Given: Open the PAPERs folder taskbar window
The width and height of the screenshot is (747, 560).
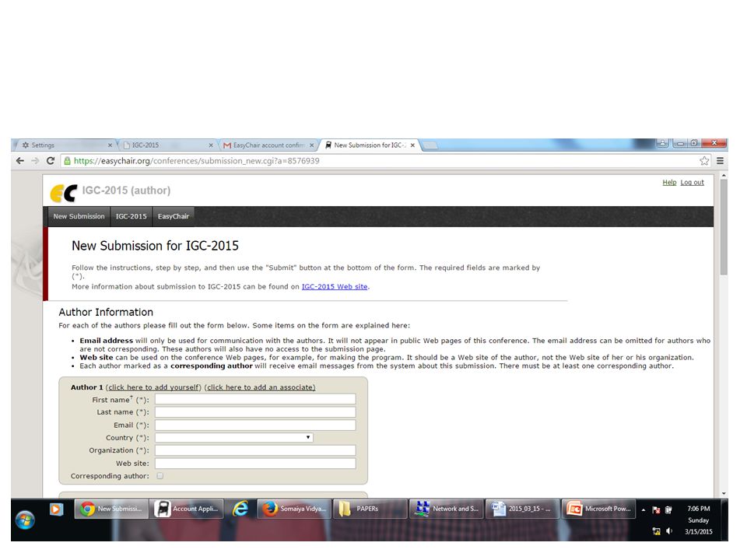Looking at the screenshot, I should pyautogui.click(x=370, y=509).
